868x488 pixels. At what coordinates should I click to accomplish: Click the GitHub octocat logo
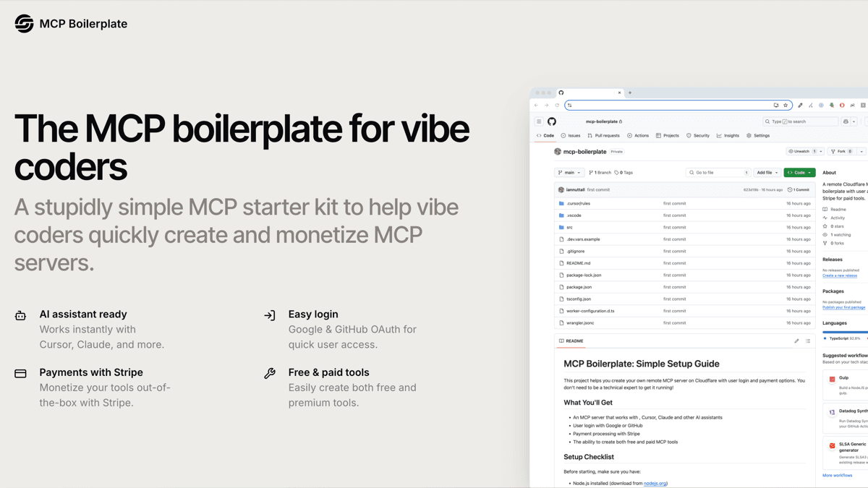tap(553, 121)
